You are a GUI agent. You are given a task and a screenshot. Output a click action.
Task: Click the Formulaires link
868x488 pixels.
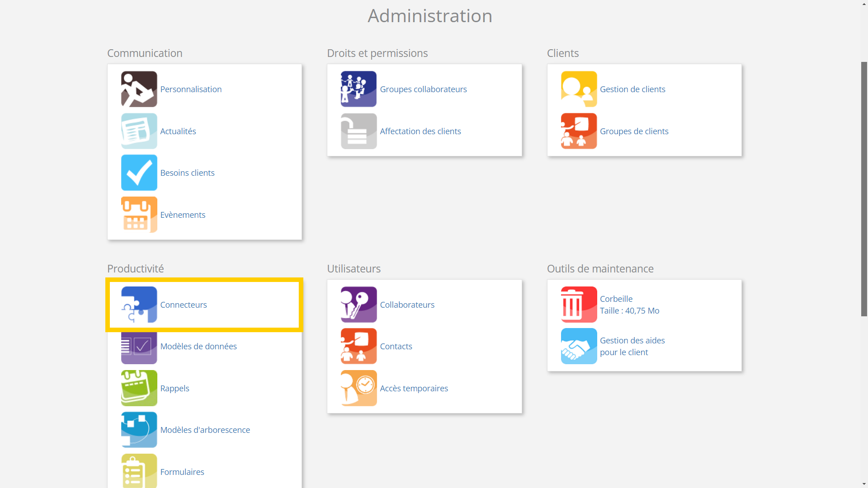pyautogui.click(x=182, y=472)
